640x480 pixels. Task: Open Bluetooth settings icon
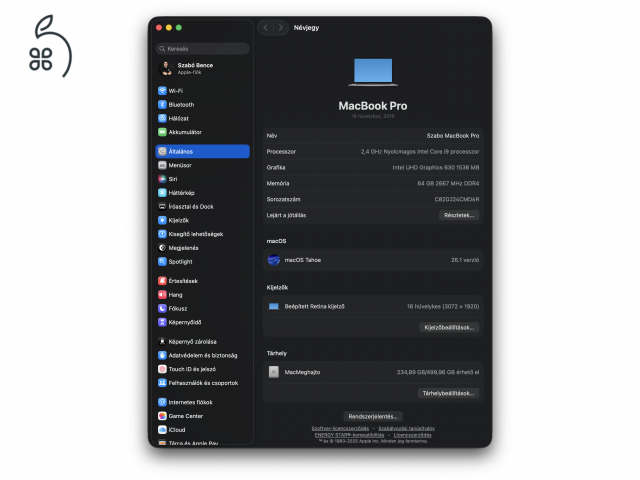(162, 104)
